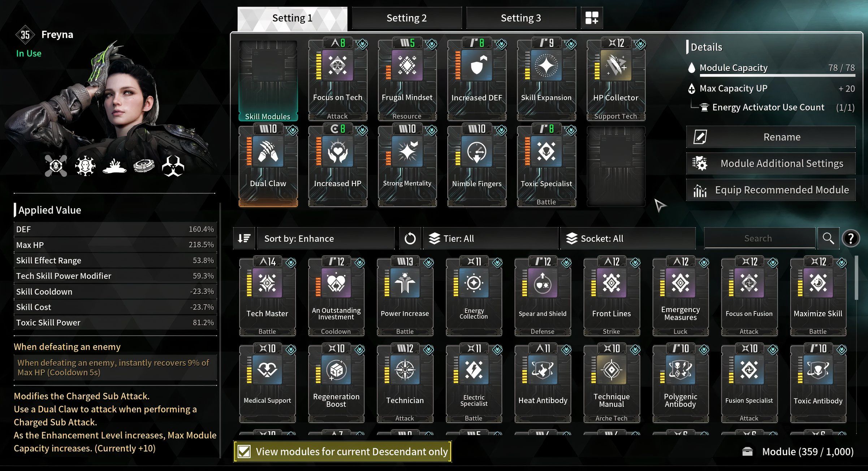Switch to Setting 3 loadout tab
Screen dimensions: 868x471
pos(522,17)
